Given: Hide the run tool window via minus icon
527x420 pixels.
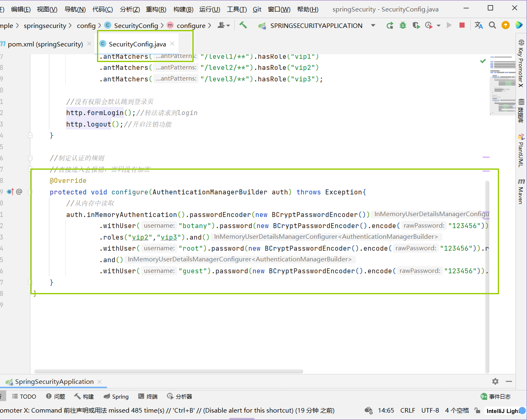Looking at the screenshot, I should (509, 381).
